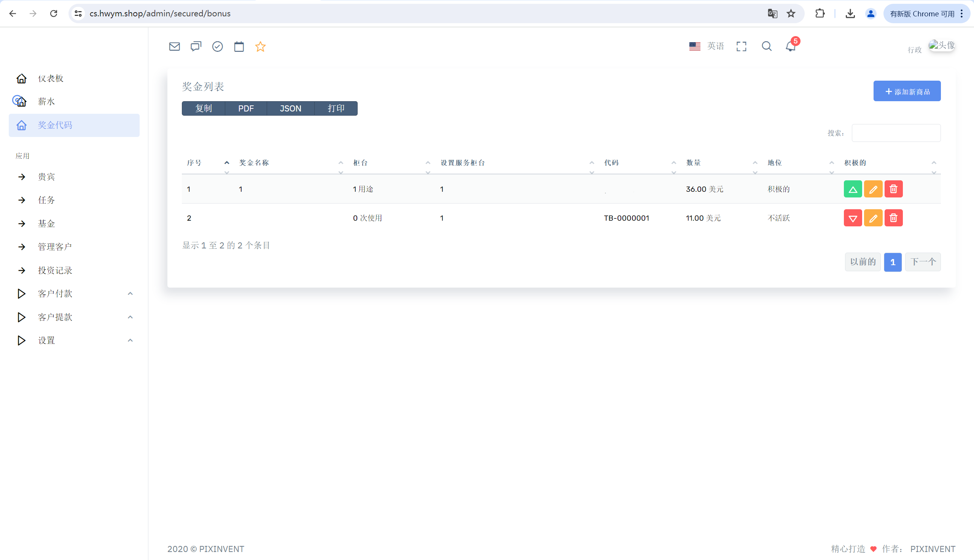Expand the 客户付款 menu chevron
974x560 pixels.
click(130, 293)
